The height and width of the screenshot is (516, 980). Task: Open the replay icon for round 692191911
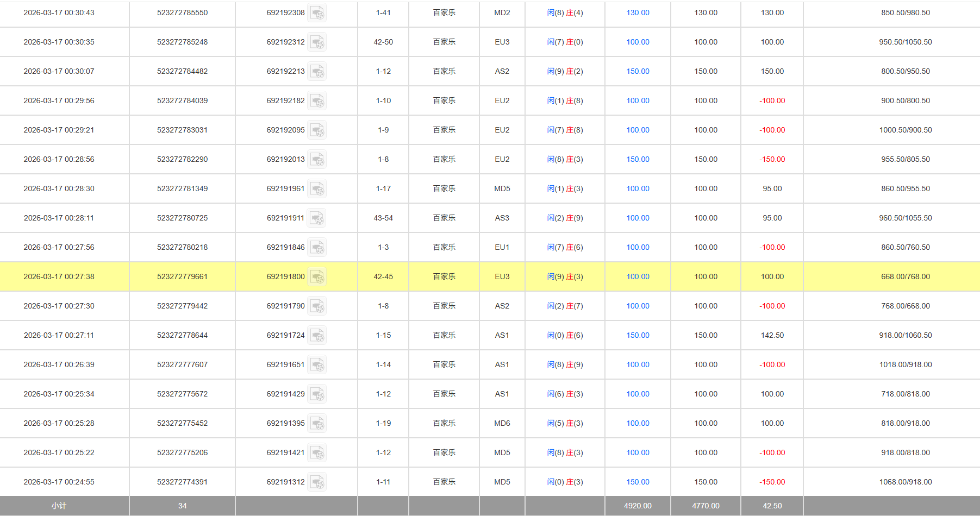pos(317,218)
